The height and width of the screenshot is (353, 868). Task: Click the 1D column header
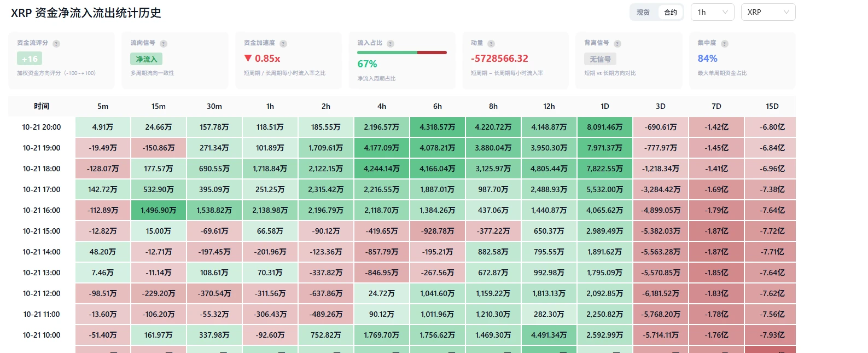605,106
